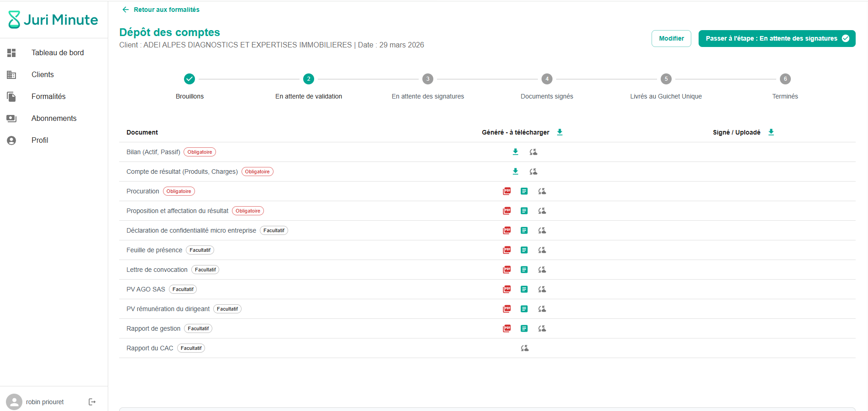Click cloud replace icon for Rapport du CAC
868x411 pixels.
tap(525, 348)
